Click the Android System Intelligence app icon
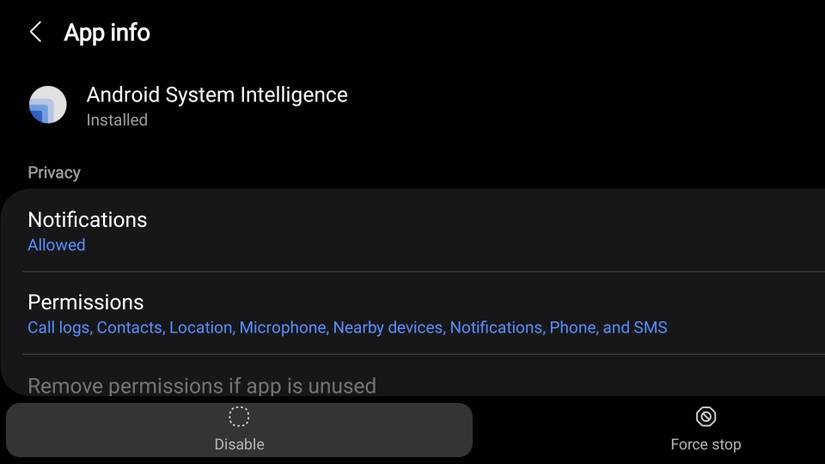The width and height of the screenshot is (825, 464). click(47, 105)
